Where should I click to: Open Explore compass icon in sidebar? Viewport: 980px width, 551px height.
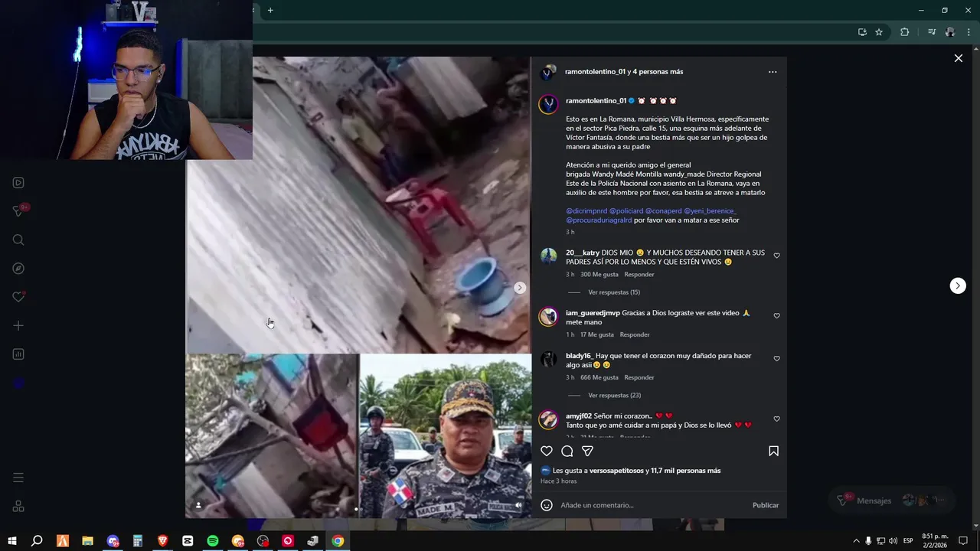click(x=18, y=269)
